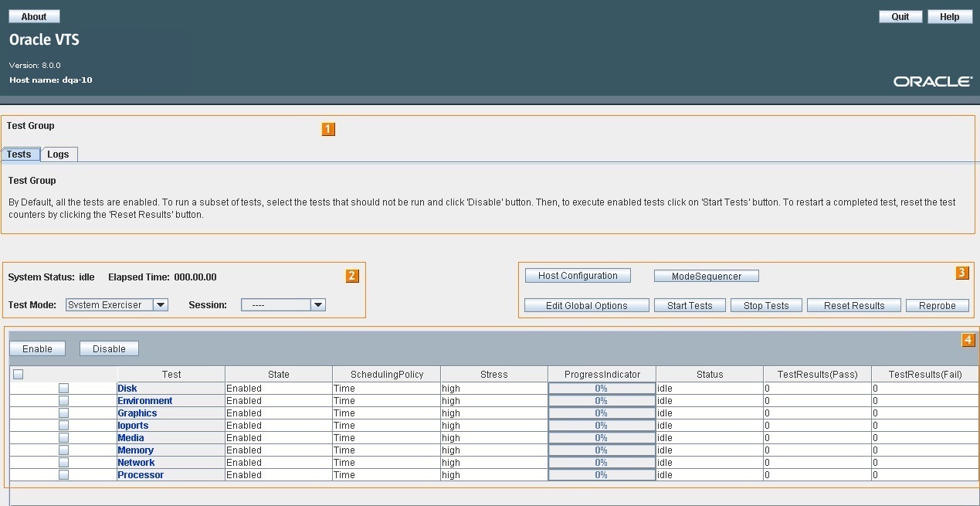The image size is (980, 506).
Task: Click the TestResults(Pass) column header
Action: (818, 374)
